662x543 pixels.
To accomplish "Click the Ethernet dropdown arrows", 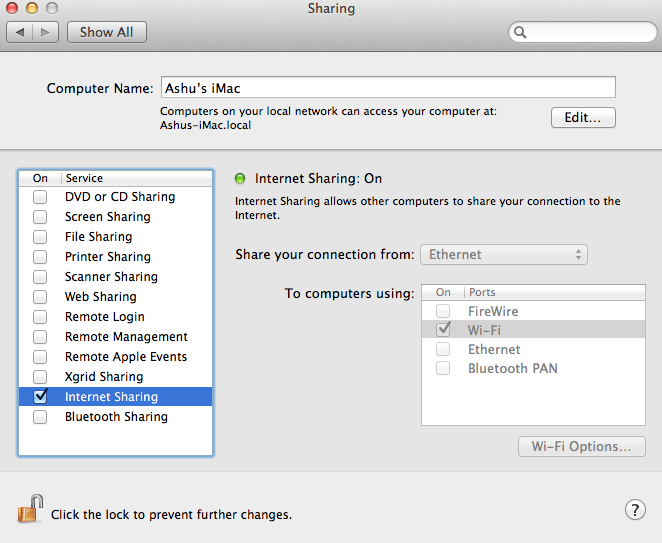I will [578, 255].
